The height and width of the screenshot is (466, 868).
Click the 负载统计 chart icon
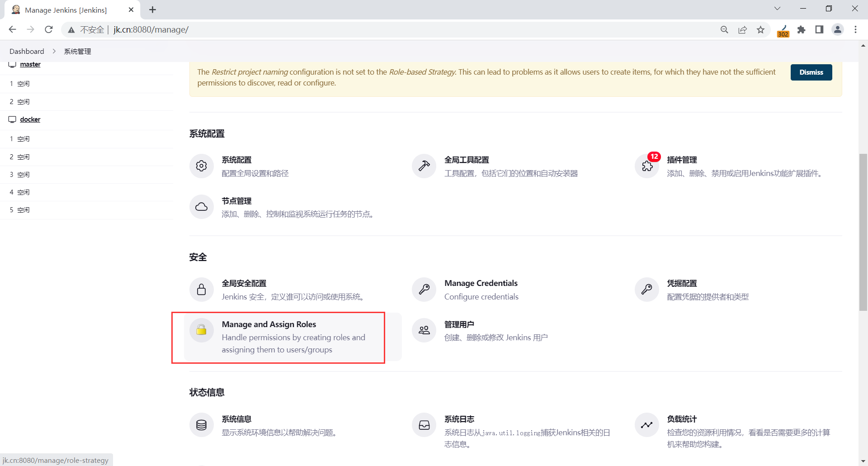(647, 425)
